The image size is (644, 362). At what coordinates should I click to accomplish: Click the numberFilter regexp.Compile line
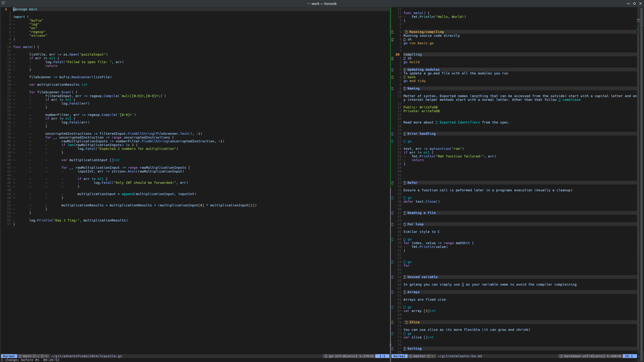pyautogui.click(x=91, y=115)
